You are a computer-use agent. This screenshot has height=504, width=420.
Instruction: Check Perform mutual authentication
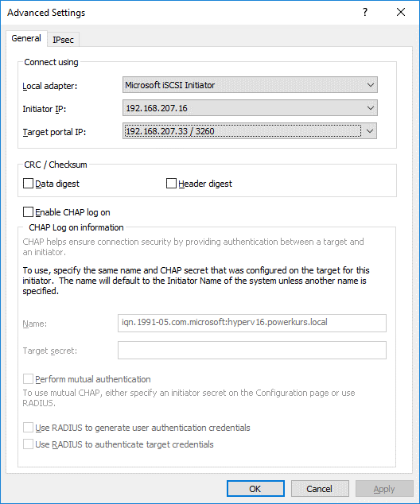29,379
